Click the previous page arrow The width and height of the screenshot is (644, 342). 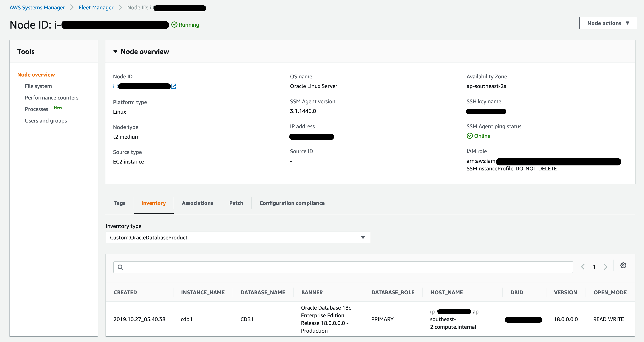pos(583,267)
